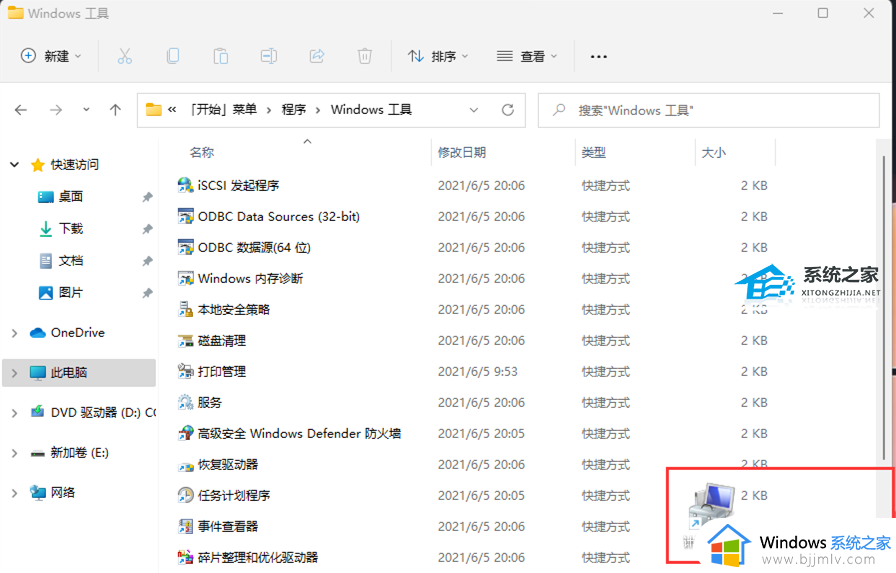Click 程序 in the address breadcrumb

(x=294, y=110)
